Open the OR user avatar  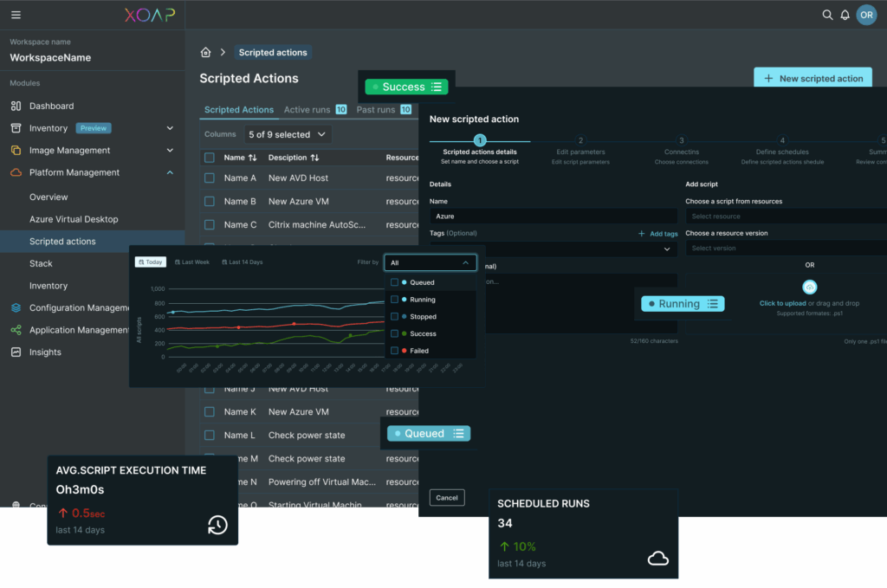pyautogui.click(x=865, y=15)
